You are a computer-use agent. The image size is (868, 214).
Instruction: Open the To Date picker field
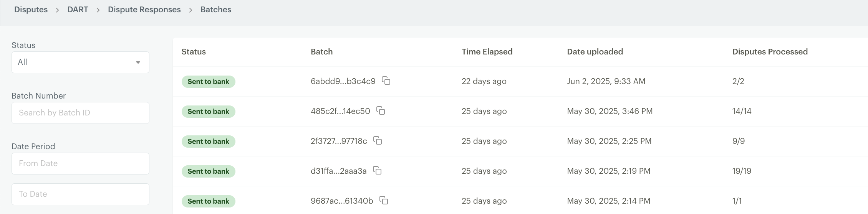80,194
